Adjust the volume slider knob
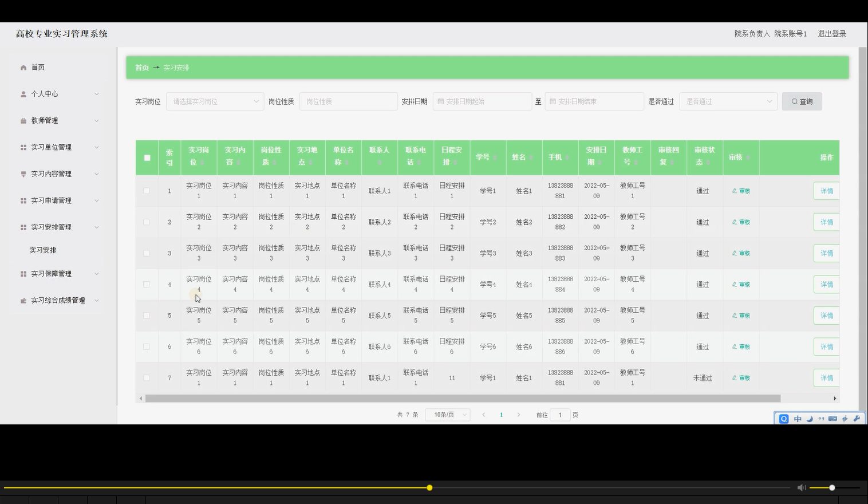Image resolution: width=868 pixels, height=504 pixels. pos(832,488)
